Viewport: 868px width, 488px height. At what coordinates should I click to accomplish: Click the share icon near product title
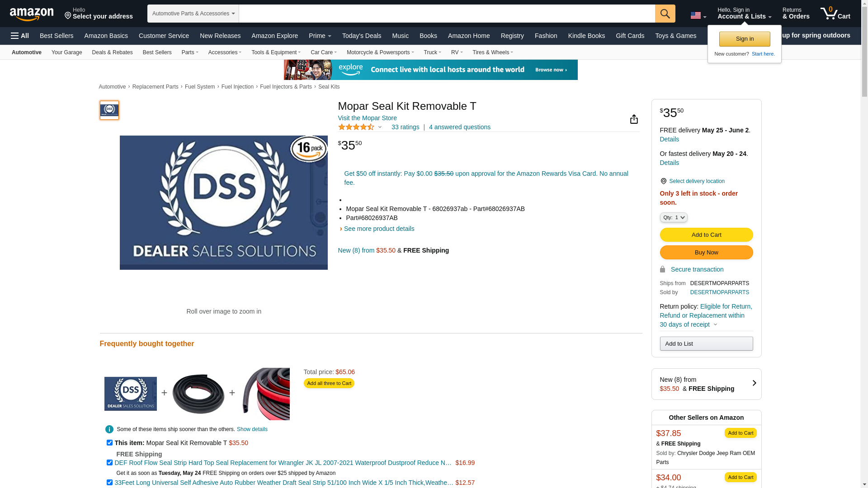(x=634, y=119)
